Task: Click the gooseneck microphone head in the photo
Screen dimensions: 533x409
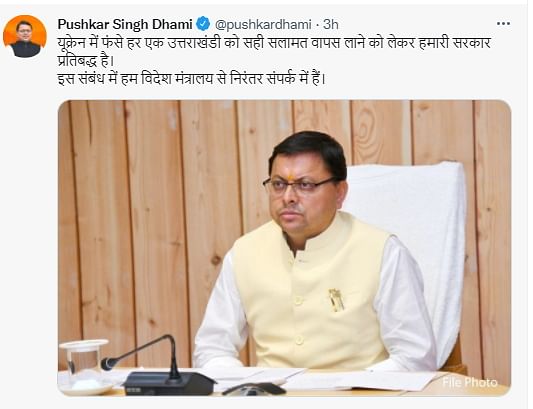Action: tap(109, 363)
